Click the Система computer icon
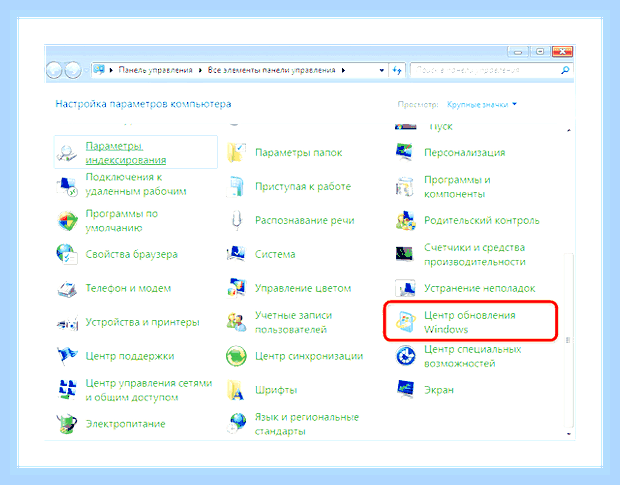Image resolution: width=620 pixels, height=485 pixels. pos(236,254)
